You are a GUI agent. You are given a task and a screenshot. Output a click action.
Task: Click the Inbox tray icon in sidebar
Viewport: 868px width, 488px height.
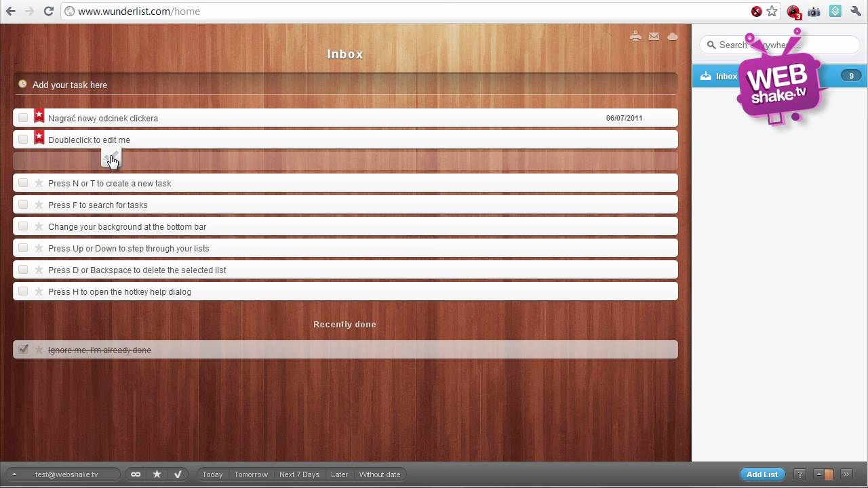[706, 76]
